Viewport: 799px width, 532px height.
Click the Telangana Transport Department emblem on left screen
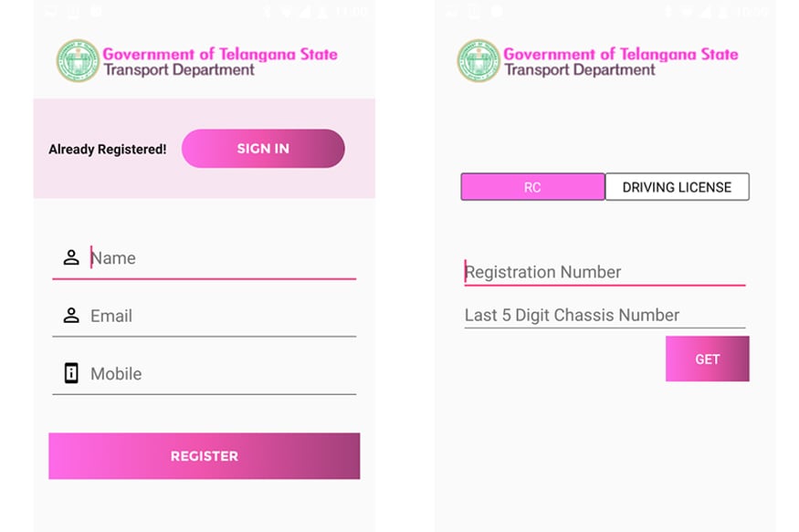coord(77,58)
